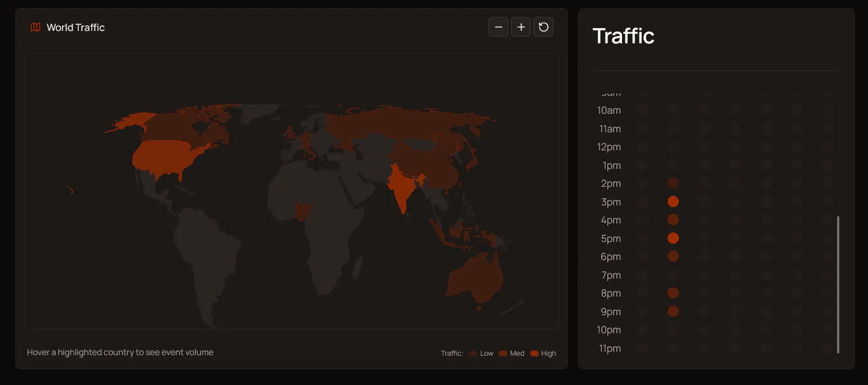Click the "7pm" time label
Screen dimensions: 868x385
(x=611, y=275)
